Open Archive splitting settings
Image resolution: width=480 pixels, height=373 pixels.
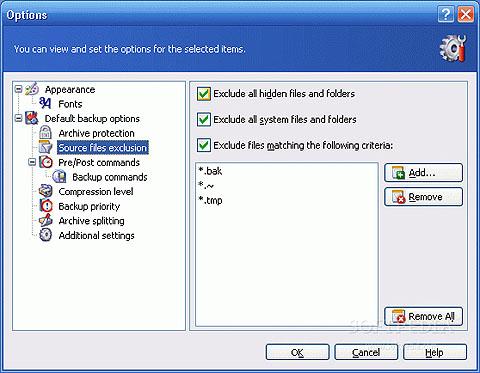tap(91, 221)
